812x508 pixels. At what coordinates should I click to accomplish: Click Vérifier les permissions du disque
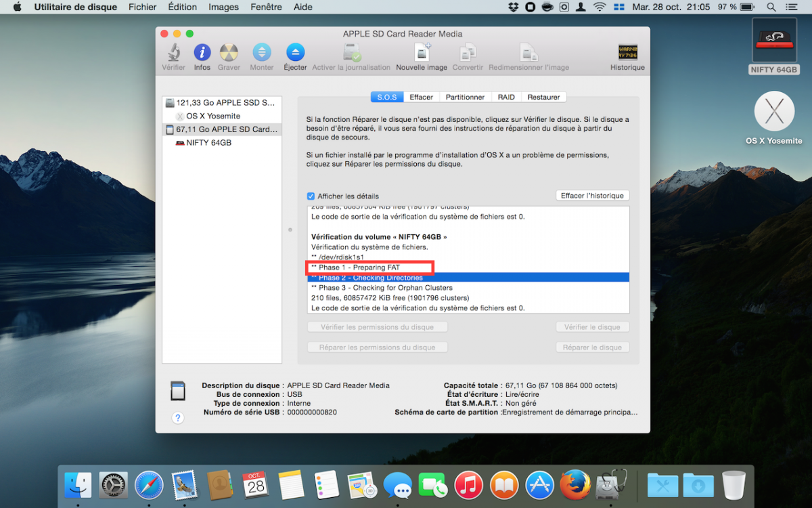[x=378, y=327]
